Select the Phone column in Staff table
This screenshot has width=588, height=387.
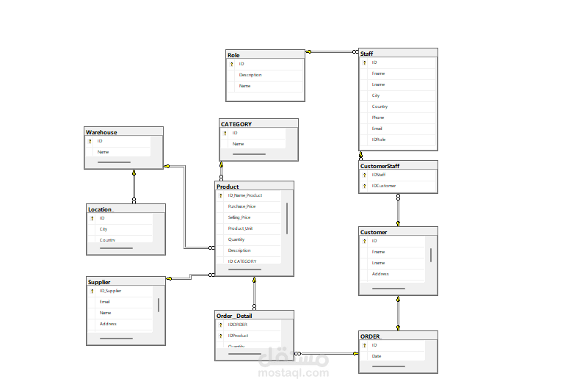pos(398,117)
